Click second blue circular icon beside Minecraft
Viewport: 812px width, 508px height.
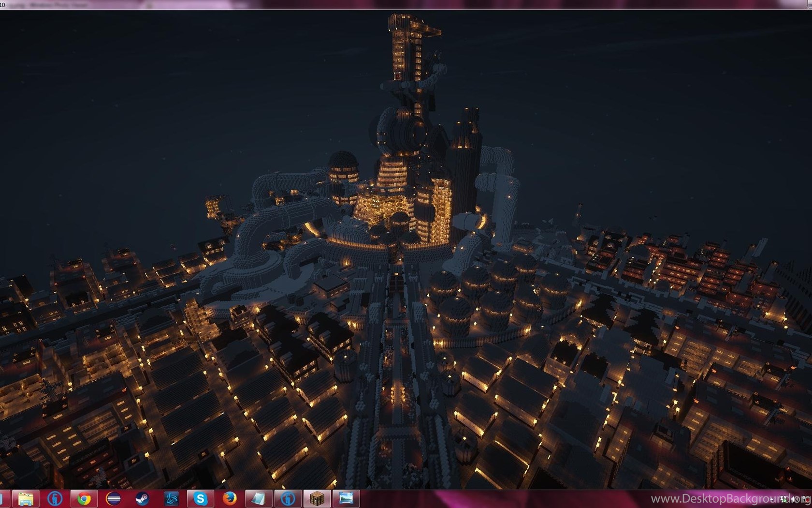click(288, 498)
